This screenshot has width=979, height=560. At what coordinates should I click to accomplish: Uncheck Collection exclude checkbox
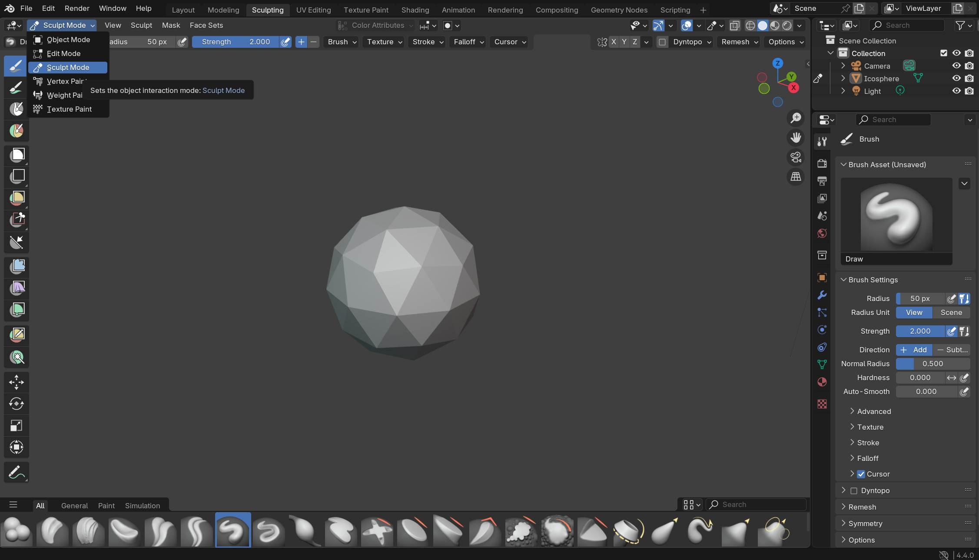(943, 53)
